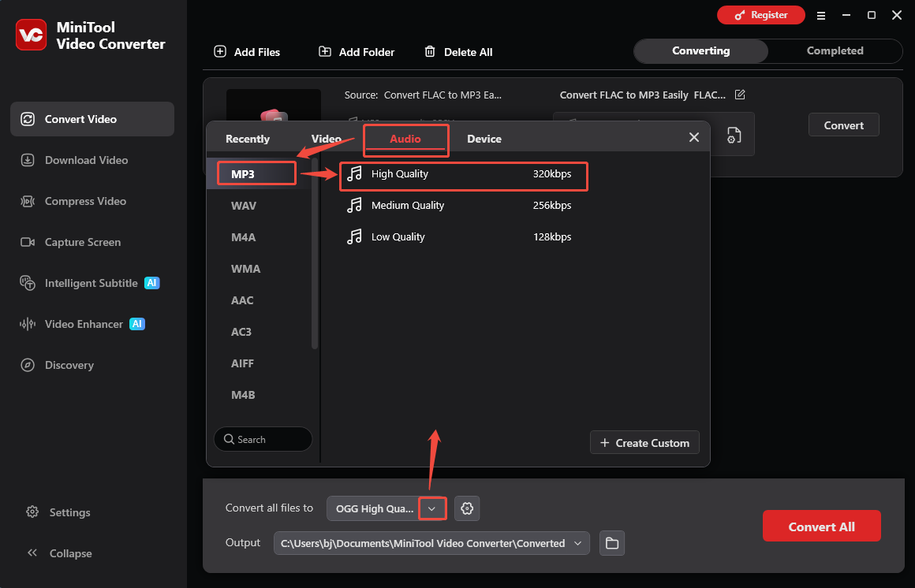Click the MiniTool Video Converter logo icon

click(x=31, y=35)
